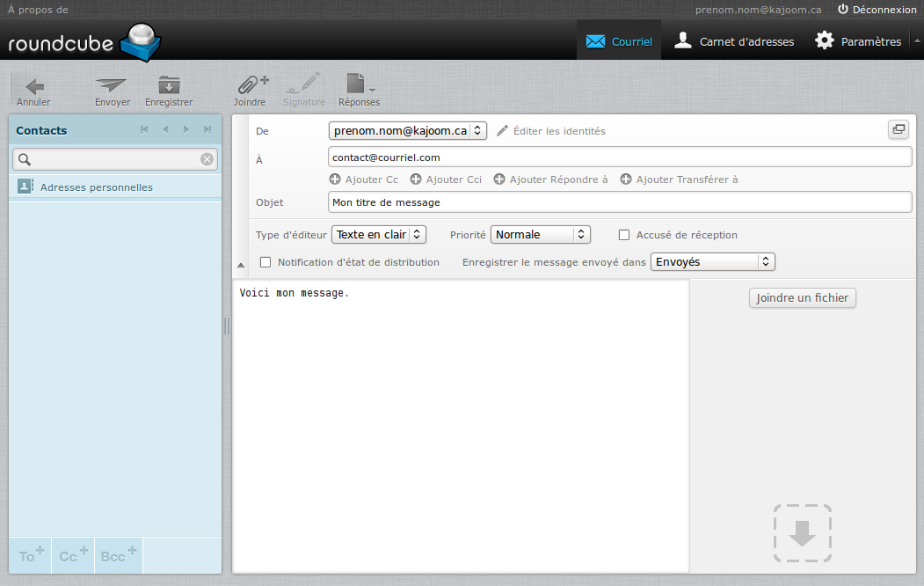Open the Priorité dropdown

click(x=541, y=235)
